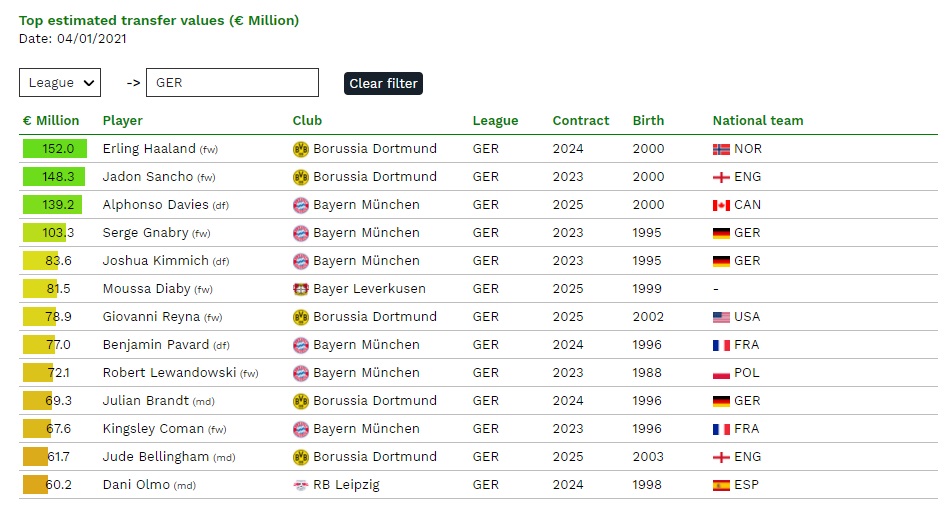The width and height of the screenshot is (948, 507).
Task: Click the Clear filter button
Action: click(x=383, y=83)
